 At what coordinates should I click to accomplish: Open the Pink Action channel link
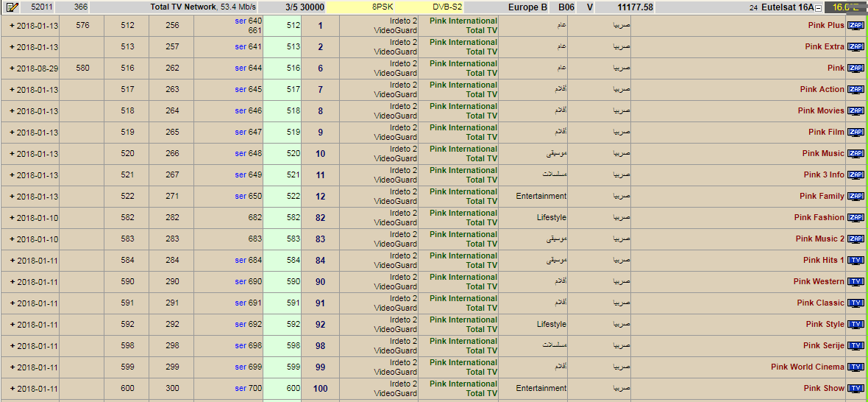click(822, 90)
